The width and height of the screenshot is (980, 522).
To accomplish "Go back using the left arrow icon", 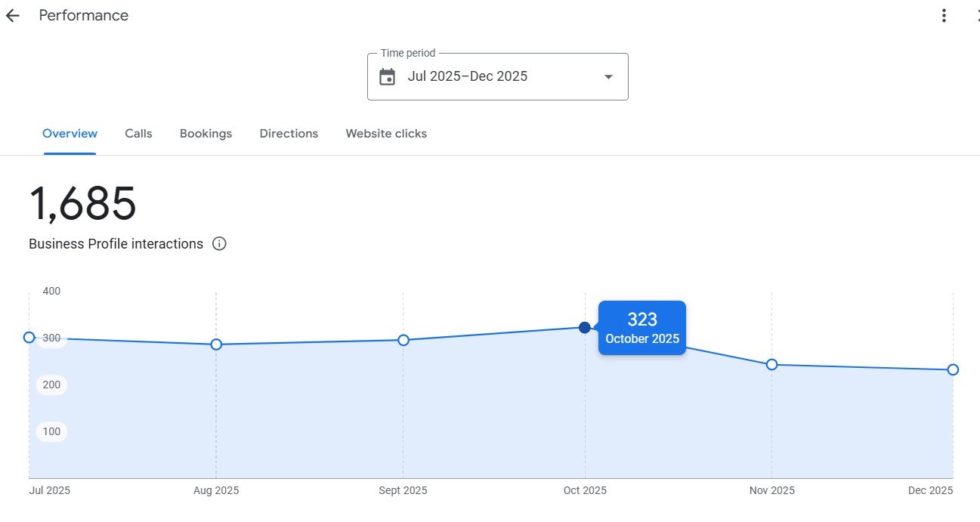I will pyautogui.click(x=13, y=16).
